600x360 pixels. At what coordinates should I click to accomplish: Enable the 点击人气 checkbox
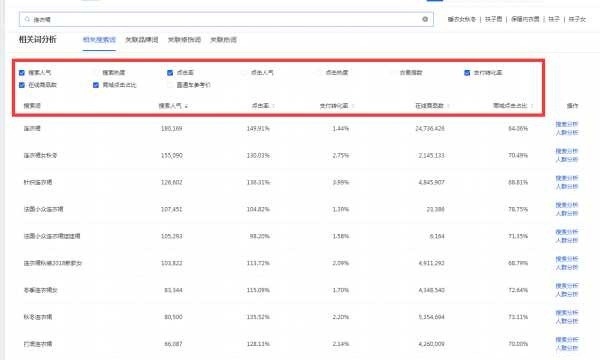pyautogui.click(x=244, y=73)
